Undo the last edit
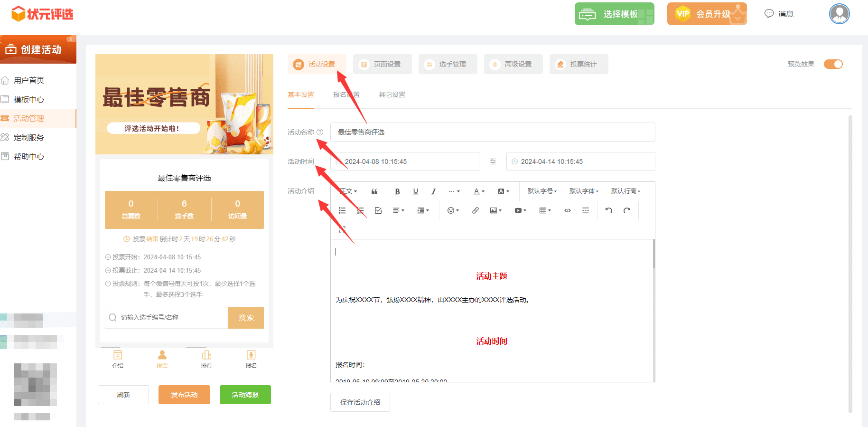The width and height of the screenshot is (868, 427). 609,210
